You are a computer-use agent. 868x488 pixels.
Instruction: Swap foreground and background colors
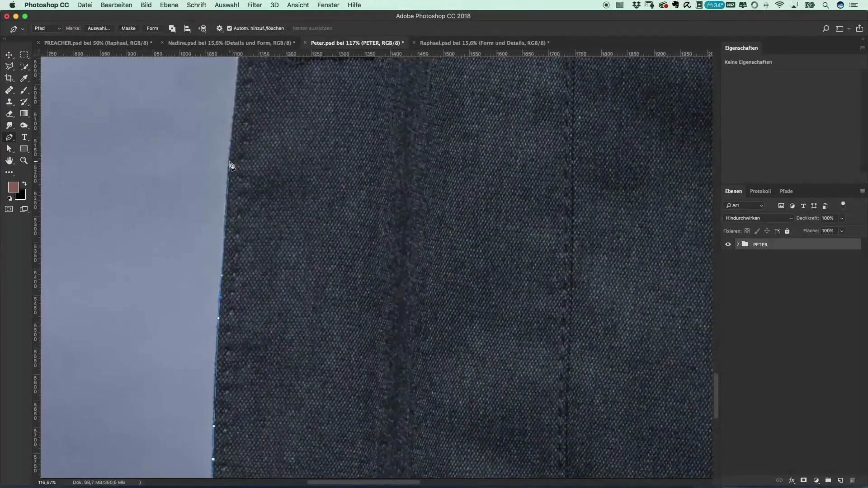click(24, 183)
